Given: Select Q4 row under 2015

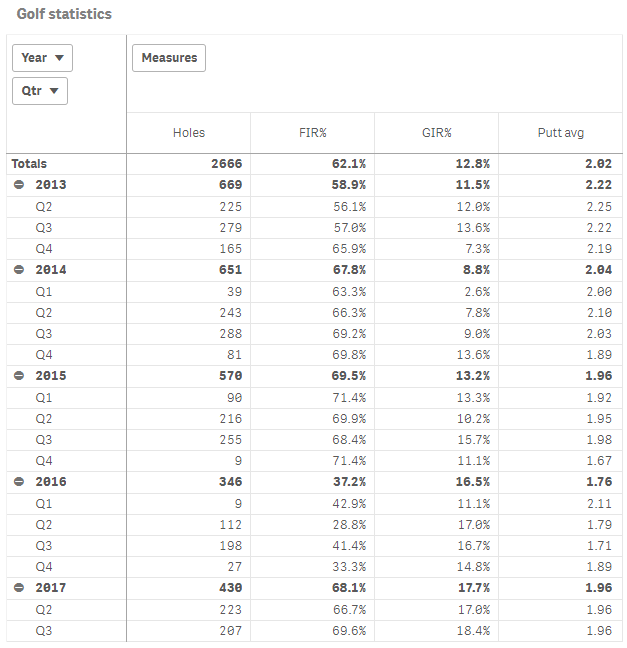Looking at the screenshot, I should pos(44,461).
